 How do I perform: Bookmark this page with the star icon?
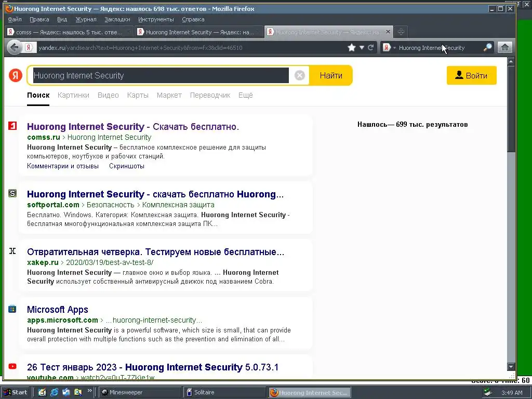352,47
